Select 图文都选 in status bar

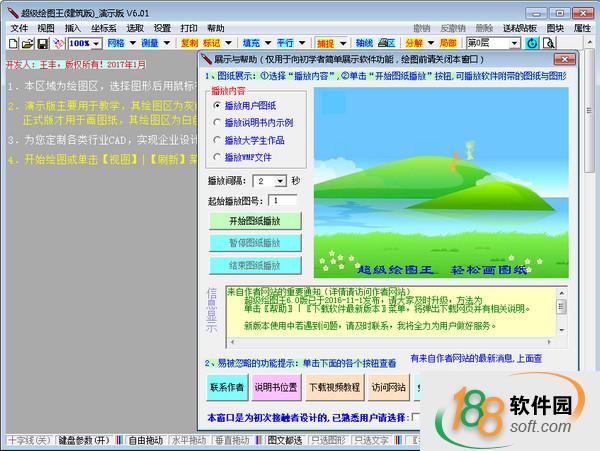[x=285, y=440]
